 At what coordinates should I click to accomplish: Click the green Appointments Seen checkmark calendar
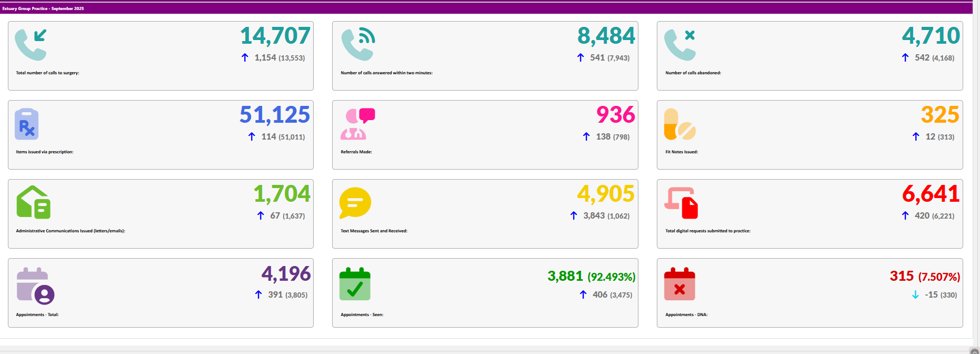(x=355, y=284)
